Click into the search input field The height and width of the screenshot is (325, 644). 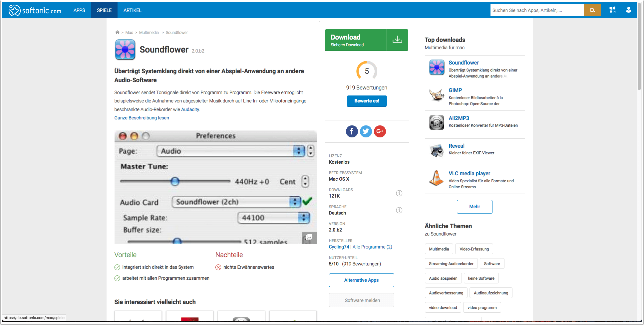[x=537, y=10]
